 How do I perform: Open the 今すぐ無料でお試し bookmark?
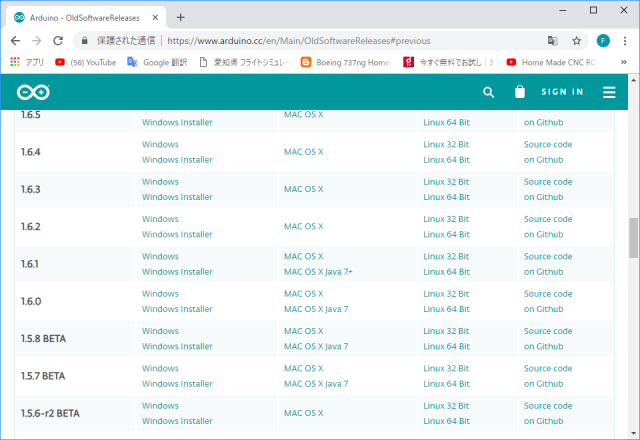(x=449, y=62)
